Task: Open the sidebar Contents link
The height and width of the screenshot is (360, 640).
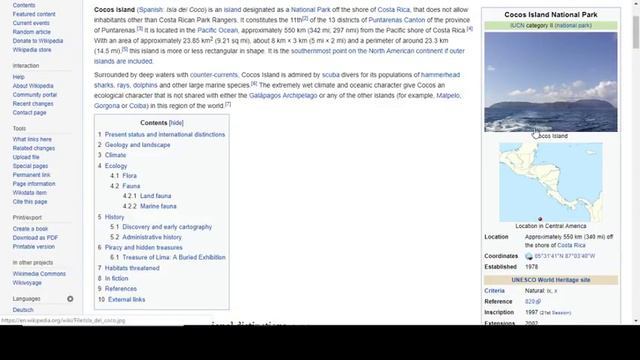Action: click(x=24, y=5)
